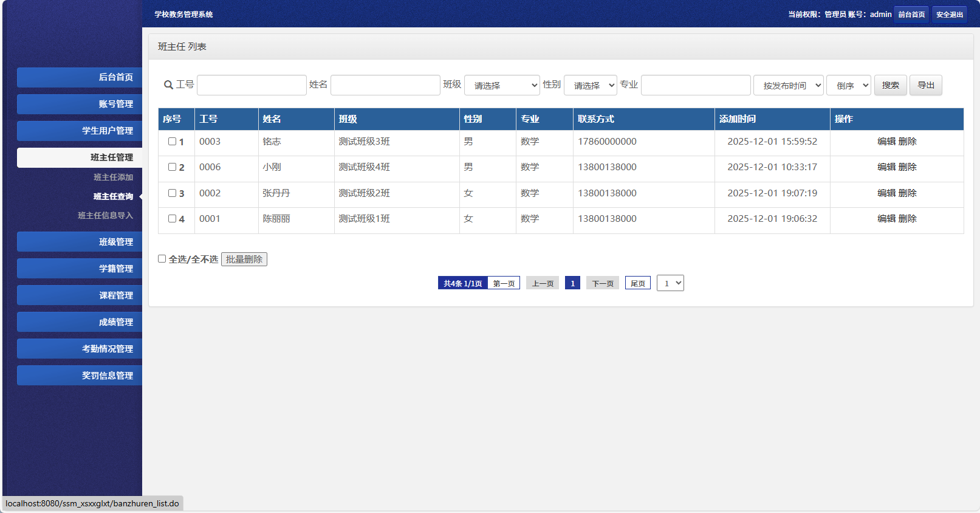Click the 搜索 button
Screen dimensions: 980x513
pyautogui.click(x=890, y=85)
